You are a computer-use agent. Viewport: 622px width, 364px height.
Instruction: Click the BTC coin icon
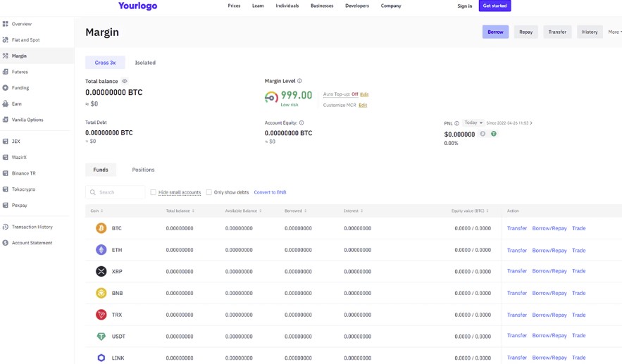click(101, 228)
